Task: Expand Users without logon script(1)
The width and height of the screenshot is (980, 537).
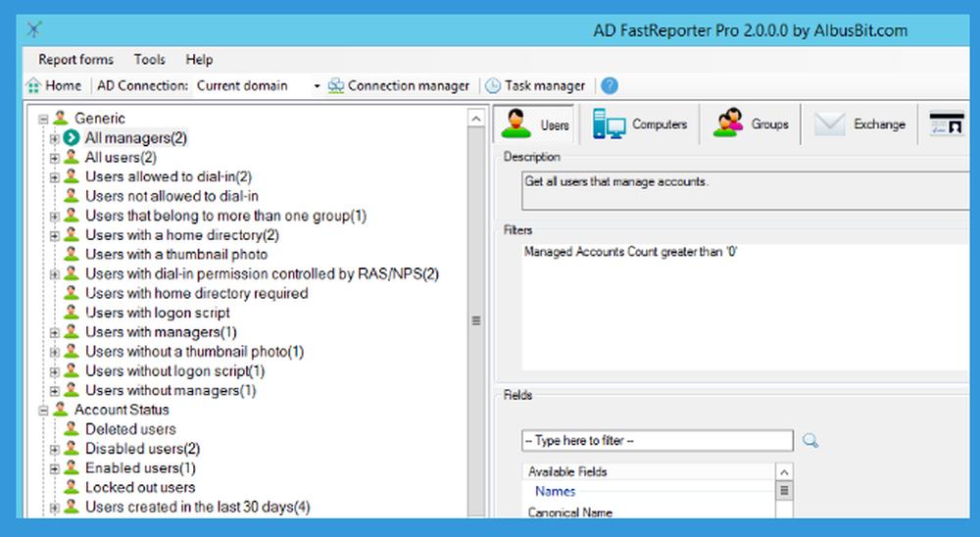Action: point(54,371)
